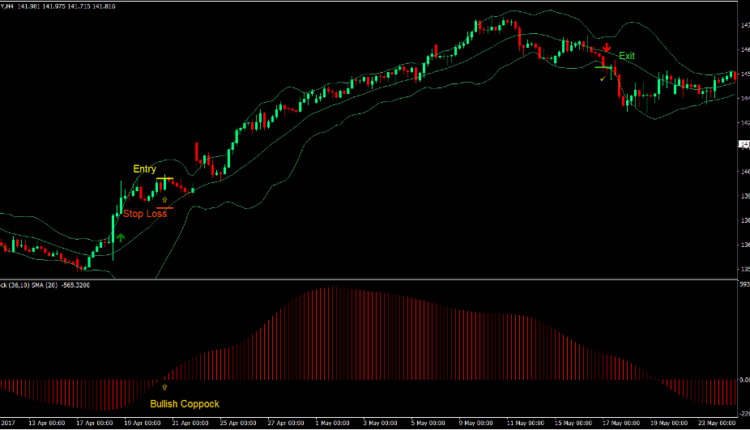Select the green Exit horizontal line marker
750x430 pixels.
click(603, 67)
